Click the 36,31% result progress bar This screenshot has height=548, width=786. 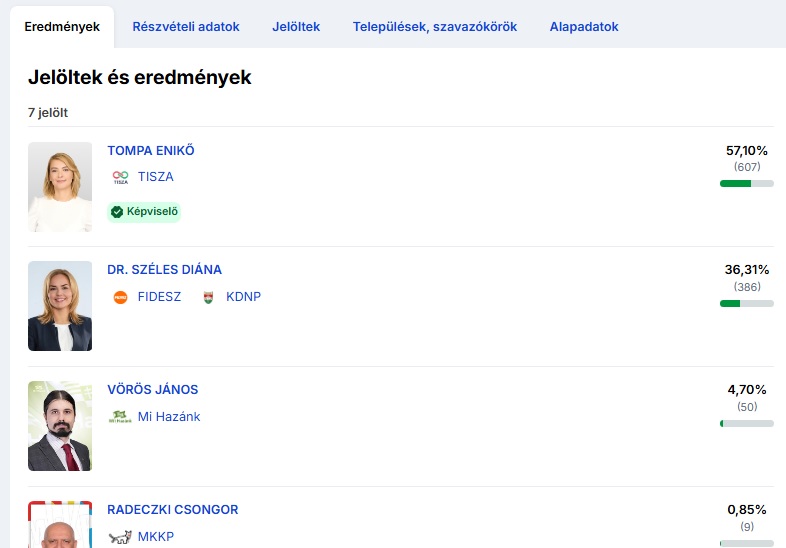[746, 303]
